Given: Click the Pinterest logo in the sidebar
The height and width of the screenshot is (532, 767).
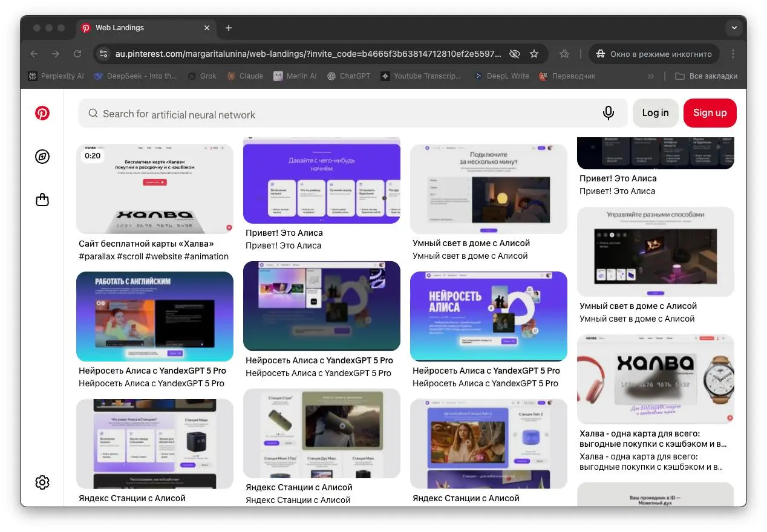Looking at the screenshot, I should [42, 113].
